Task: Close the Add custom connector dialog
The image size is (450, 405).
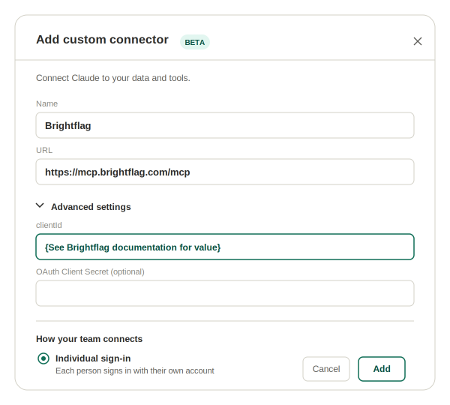Action: click(417, 41)
